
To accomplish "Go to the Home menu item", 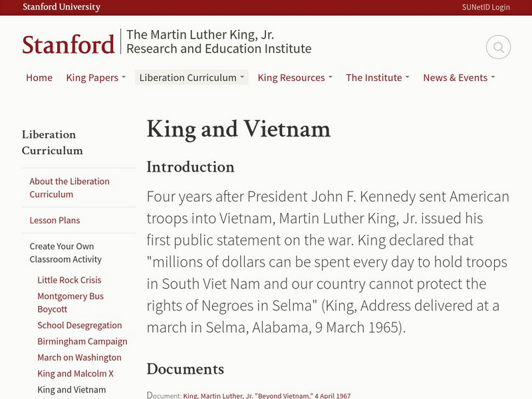I will [x=39, y=78].
